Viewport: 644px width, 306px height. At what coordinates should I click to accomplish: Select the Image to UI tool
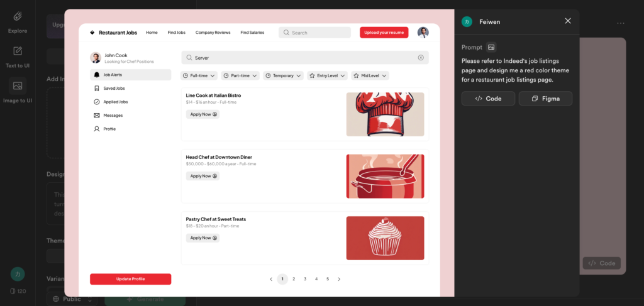tap(17, 90)
